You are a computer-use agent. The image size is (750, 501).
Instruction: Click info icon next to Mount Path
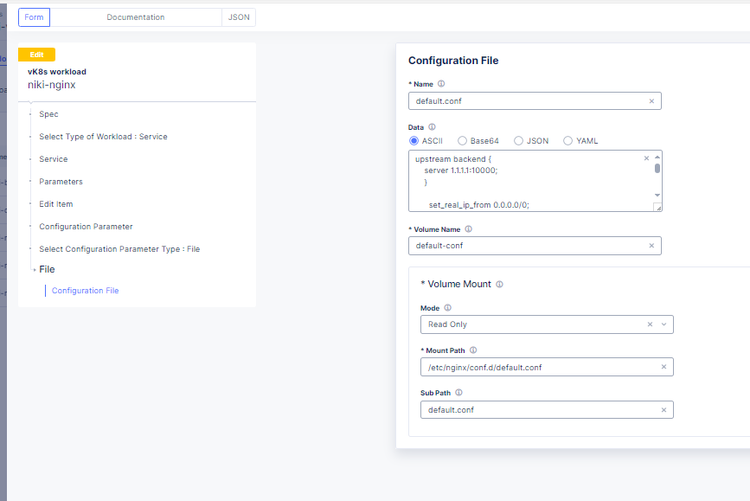pos(473,350)
